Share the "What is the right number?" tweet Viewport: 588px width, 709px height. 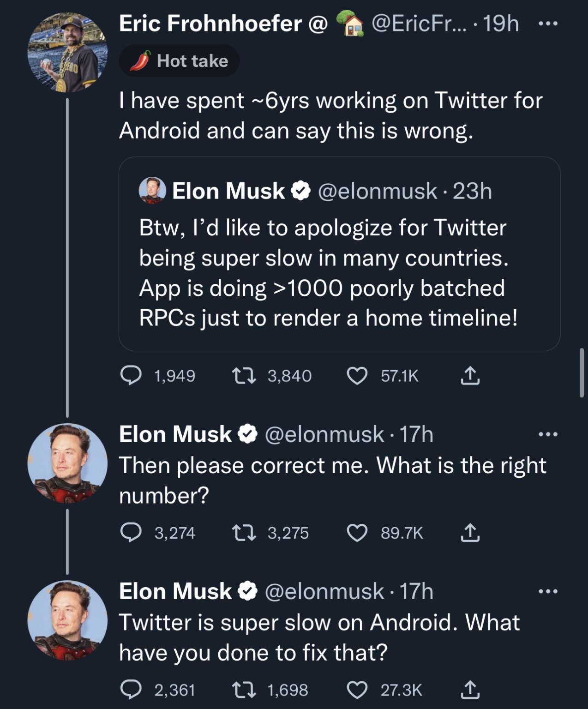pos(470,533)
